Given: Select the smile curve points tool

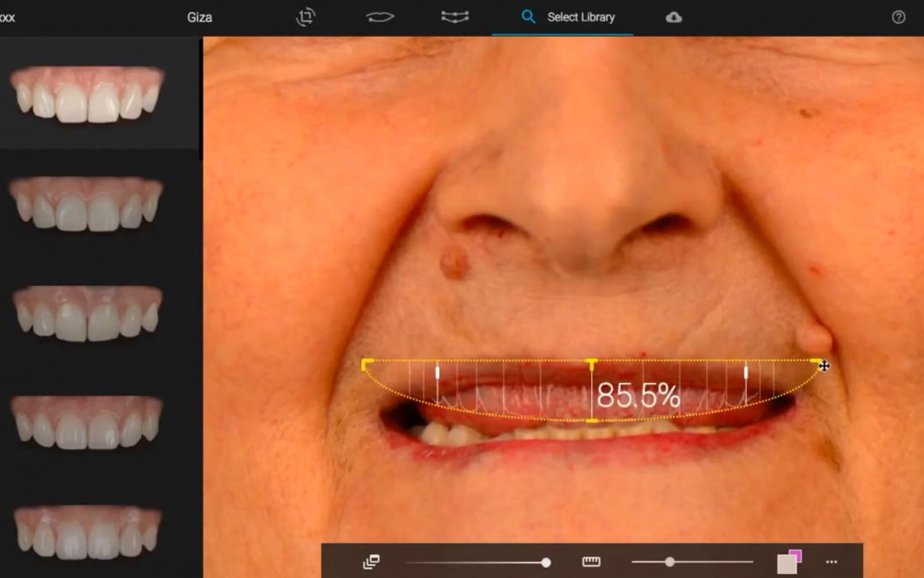Looking at the screenshot, I should pos(455,17).
